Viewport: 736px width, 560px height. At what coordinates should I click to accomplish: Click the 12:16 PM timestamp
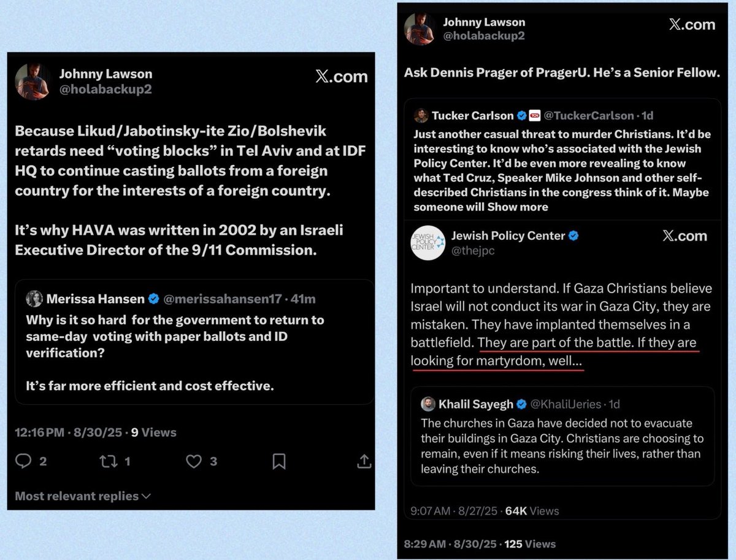pyautogui.click(x=39, y=432)
